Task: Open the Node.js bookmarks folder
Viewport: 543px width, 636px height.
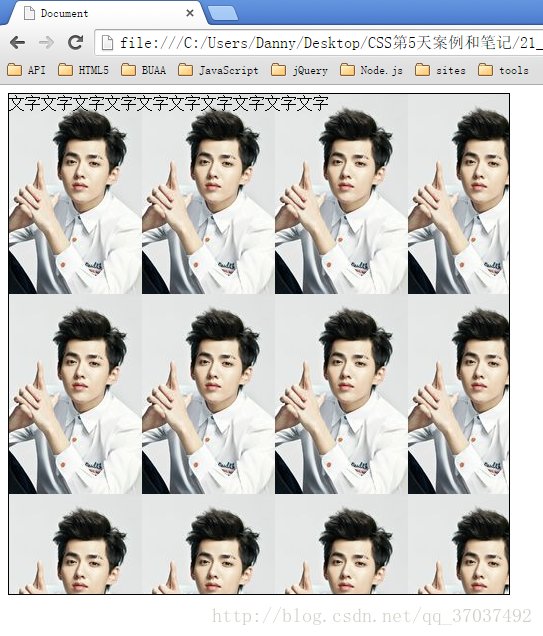Action: [371, 70]
